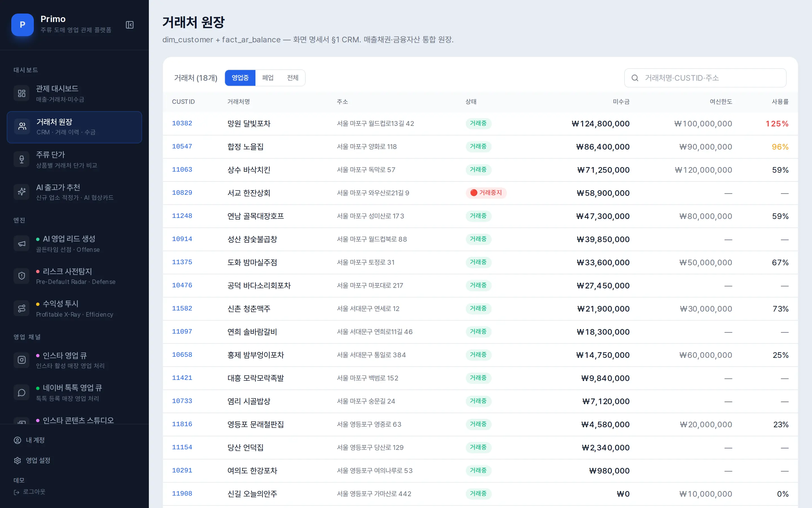Open 관제 대시보드 menu item
Image resolution: width=812 pixels, height=508 pixels.
point(74,93)
